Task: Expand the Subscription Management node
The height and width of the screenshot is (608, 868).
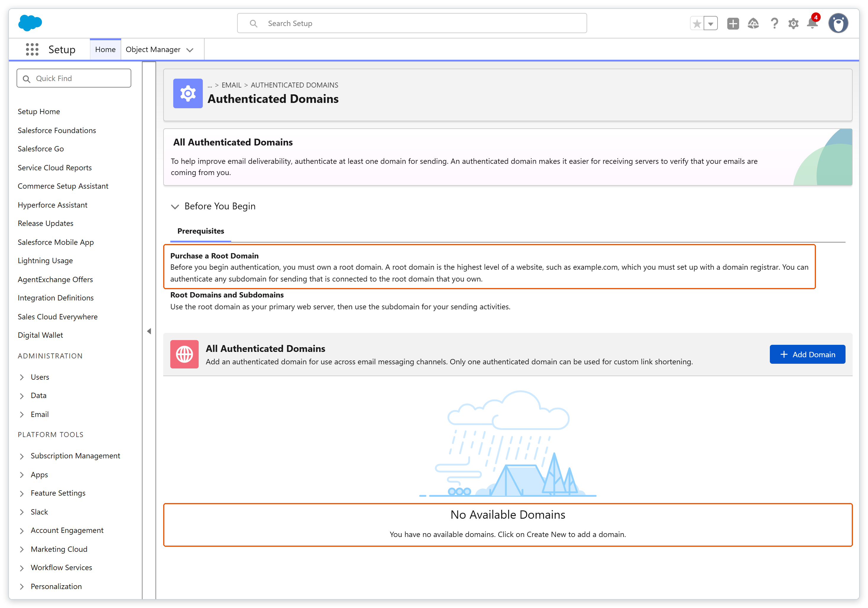Action: [x=22, y=456]
